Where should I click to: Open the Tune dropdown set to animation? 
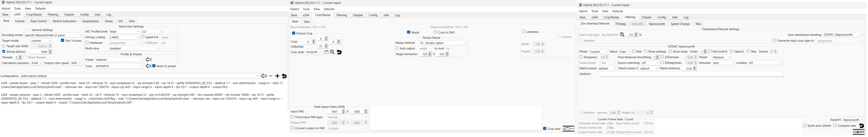coord(120,66)
